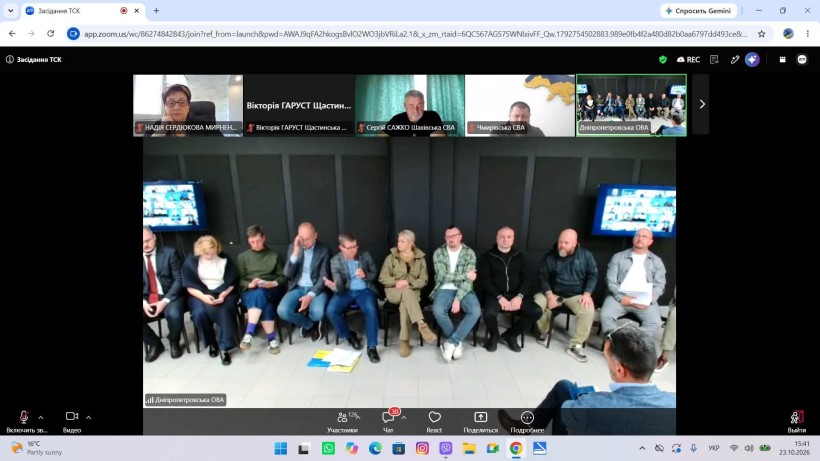Bookmark page with star icon

(x=761, y=34)
